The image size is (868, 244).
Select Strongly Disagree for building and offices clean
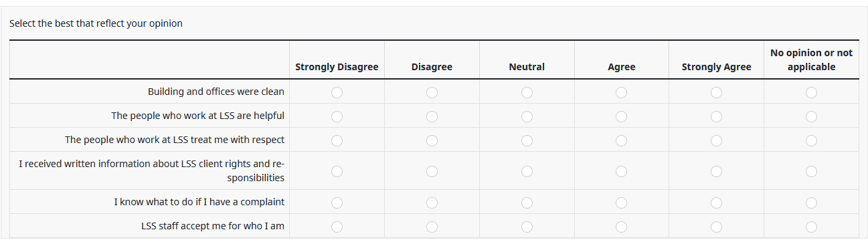point(337,92)
